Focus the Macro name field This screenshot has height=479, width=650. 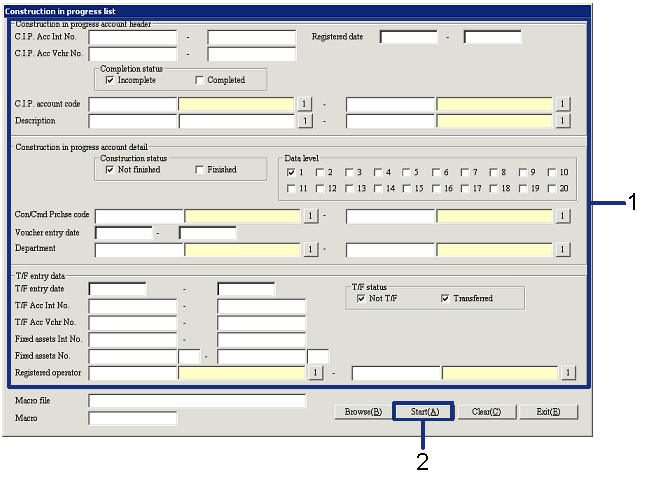point(133,418)
